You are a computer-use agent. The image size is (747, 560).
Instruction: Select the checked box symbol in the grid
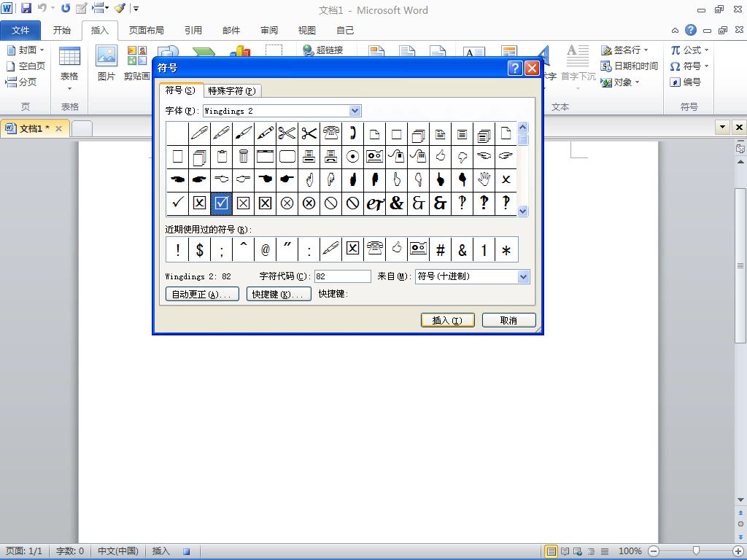pyautogui.click(x=221, y=203)
